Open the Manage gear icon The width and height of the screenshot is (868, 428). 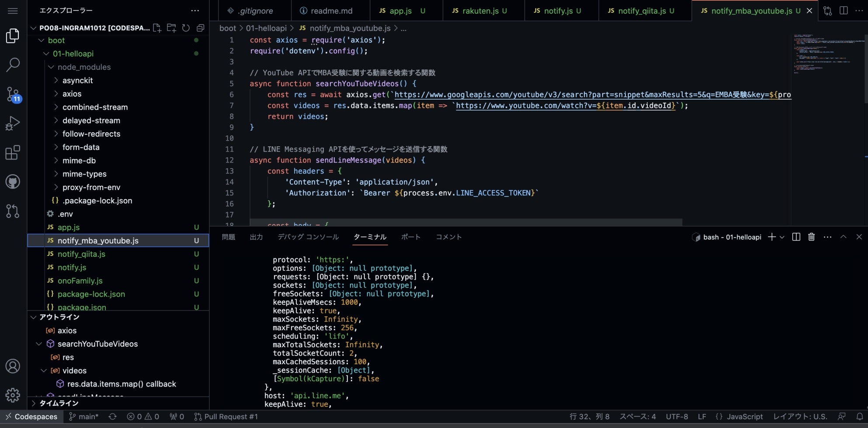coord(13,395)
